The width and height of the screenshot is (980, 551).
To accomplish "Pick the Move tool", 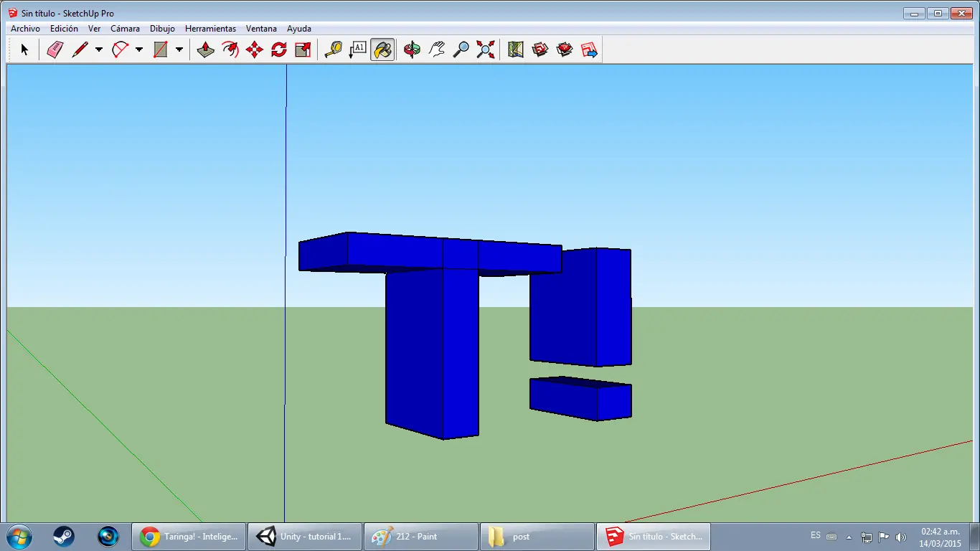I will coord(255,50).
